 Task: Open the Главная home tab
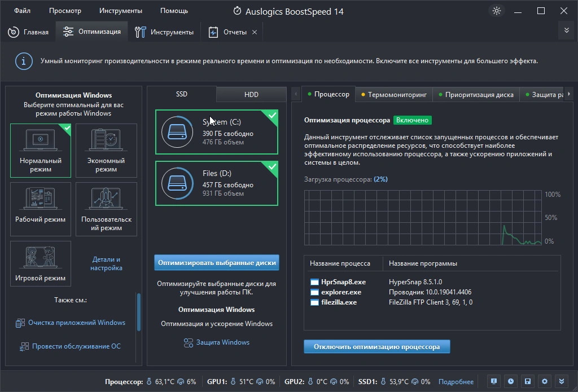(x=28, y=32)
